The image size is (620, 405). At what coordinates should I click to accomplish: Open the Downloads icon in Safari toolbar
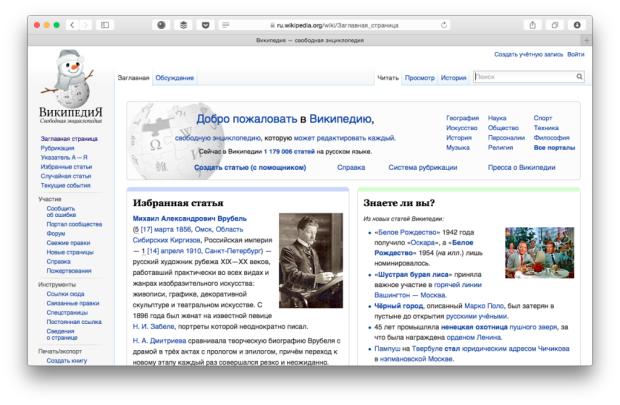[577, 25]
